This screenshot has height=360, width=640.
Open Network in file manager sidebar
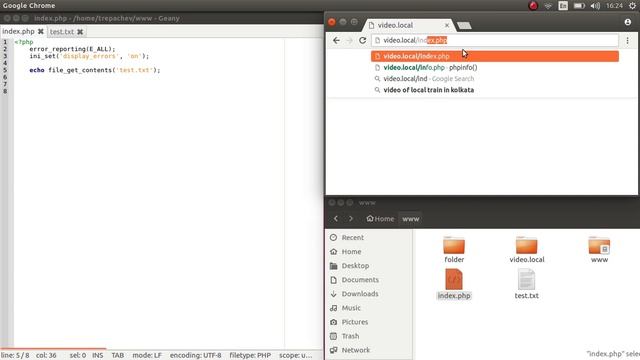(x=356, y=350)
